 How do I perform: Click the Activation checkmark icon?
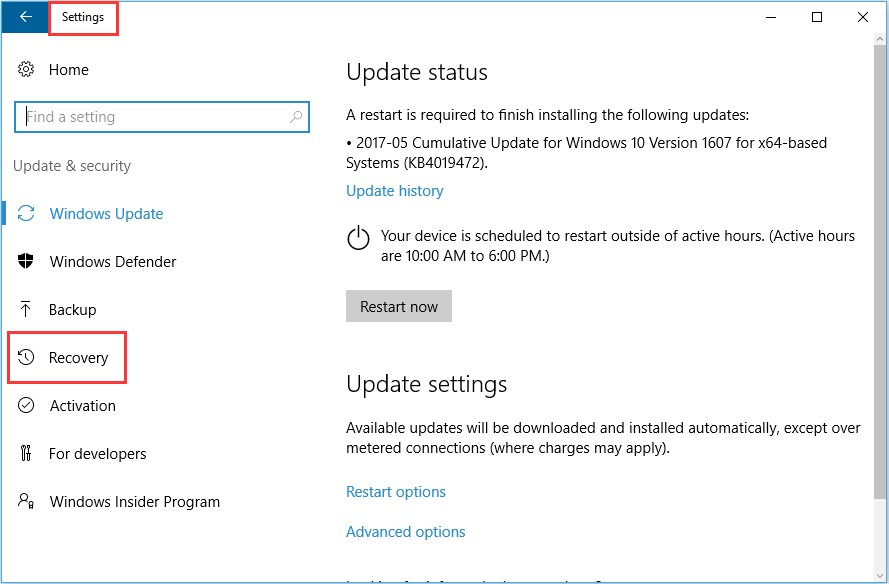[x=26, y=405]
